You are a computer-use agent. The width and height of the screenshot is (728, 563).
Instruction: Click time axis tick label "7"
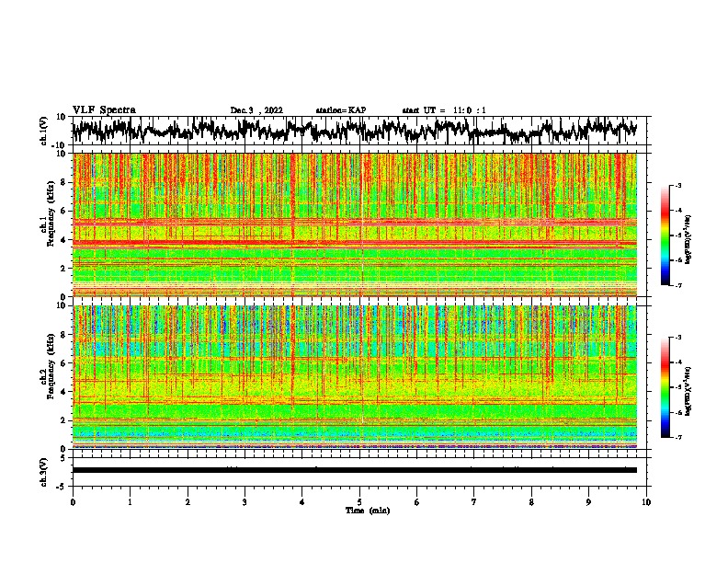[x=474, y=502]
